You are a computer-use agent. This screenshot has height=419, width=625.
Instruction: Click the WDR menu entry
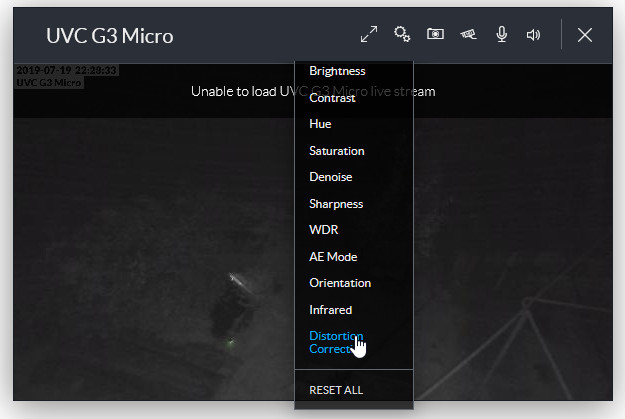(x=323, y=230)
